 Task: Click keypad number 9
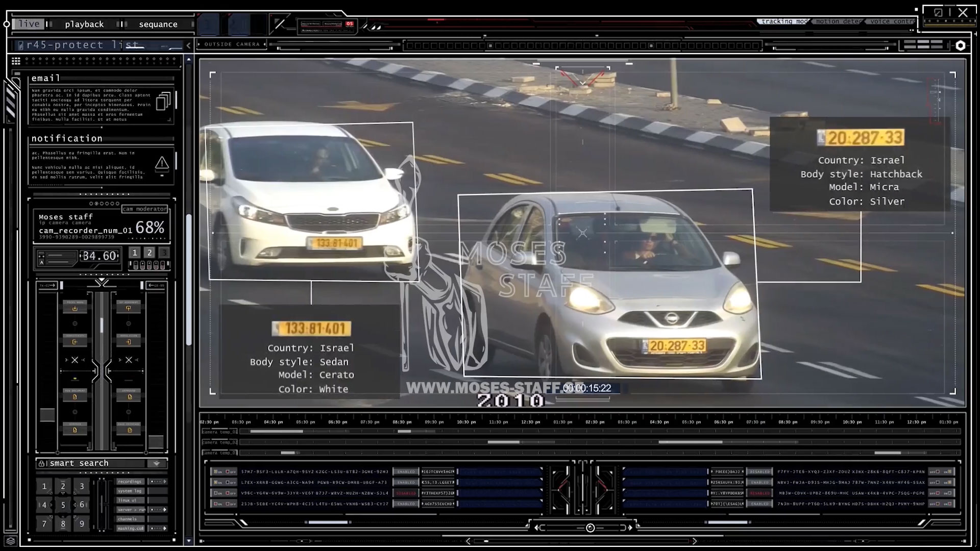pyautogui.click(x=82, y=524)
